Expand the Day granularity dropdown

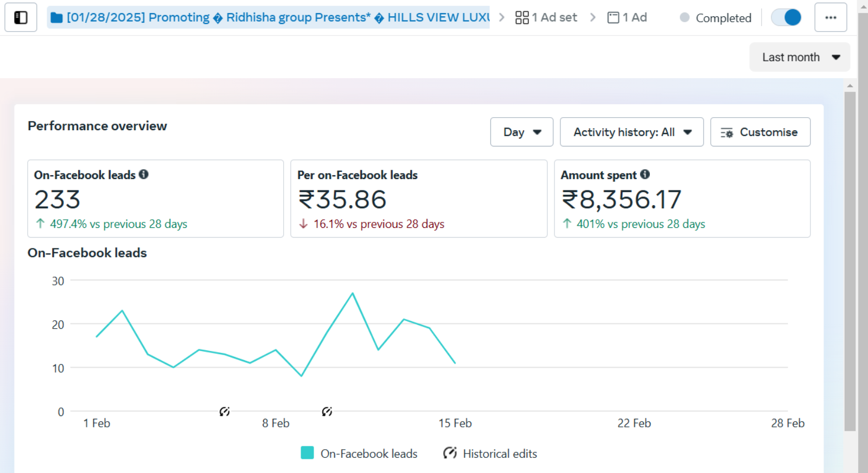click(x=521, y=132)
